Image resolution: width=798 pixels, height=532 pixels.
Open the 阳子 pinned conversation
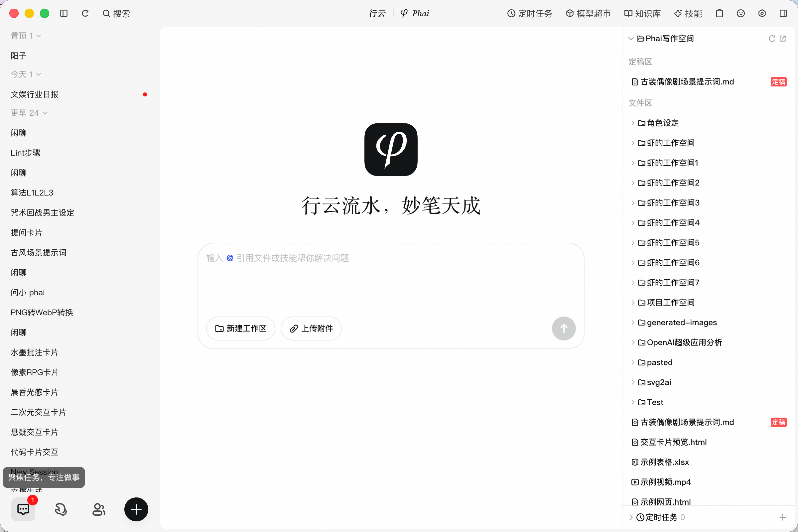coord(80,56)
